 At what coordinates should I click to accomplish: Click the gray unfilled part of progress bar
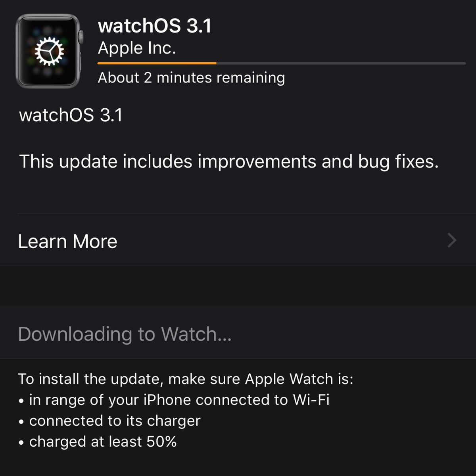341,63
